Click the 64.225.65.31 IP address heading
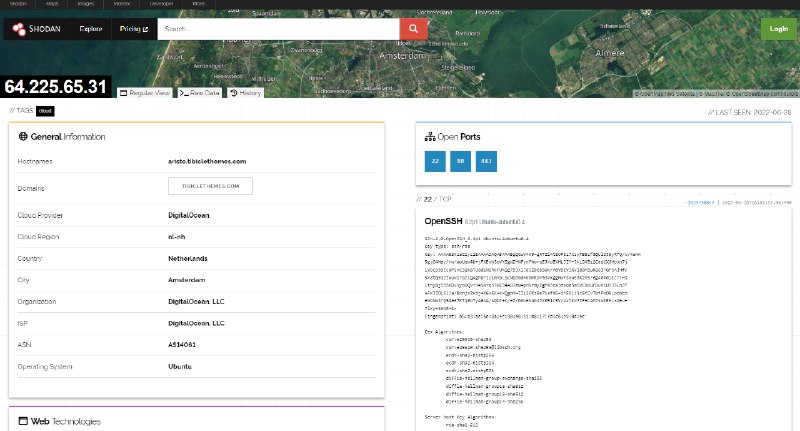The width and height of the screenshot is (800, 431). coord(56,87)
